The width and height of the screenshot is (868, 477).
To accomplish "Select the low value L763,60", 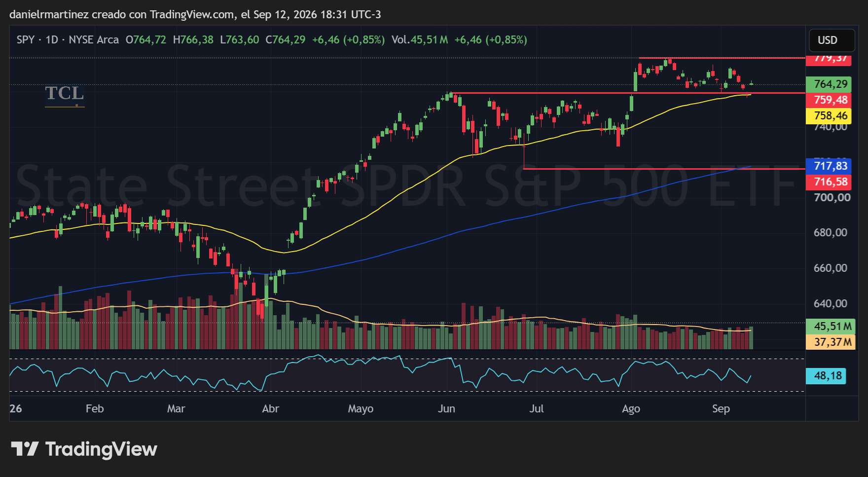I will coord(239,40).
